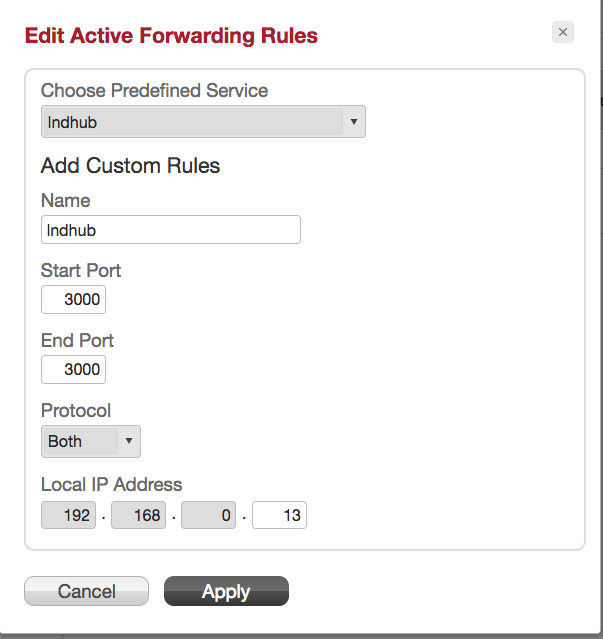Viewport: 603px width, 639px height.
Task: Click the Name text field containing lndhub
Action: [x=170, y=230]
